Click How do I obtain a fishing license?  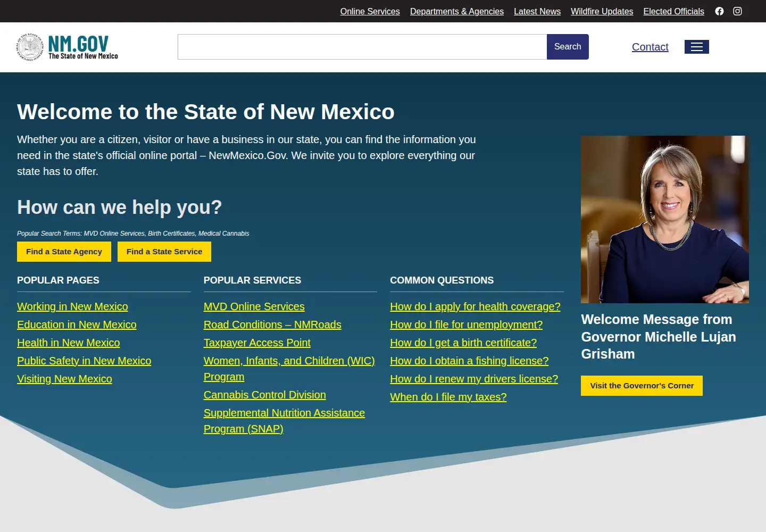coord(469,361)
